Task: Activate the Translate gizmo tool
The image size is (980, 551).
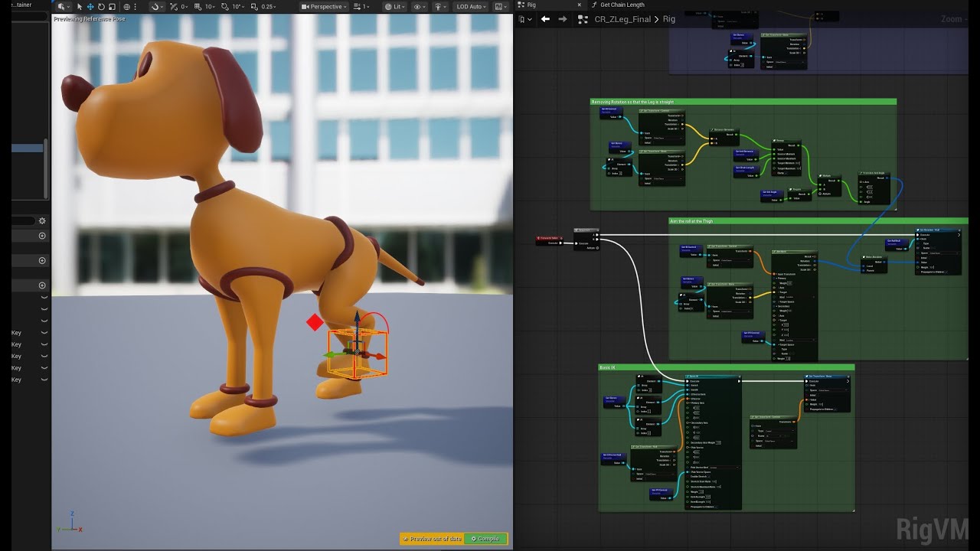Action: coord(90,6)
